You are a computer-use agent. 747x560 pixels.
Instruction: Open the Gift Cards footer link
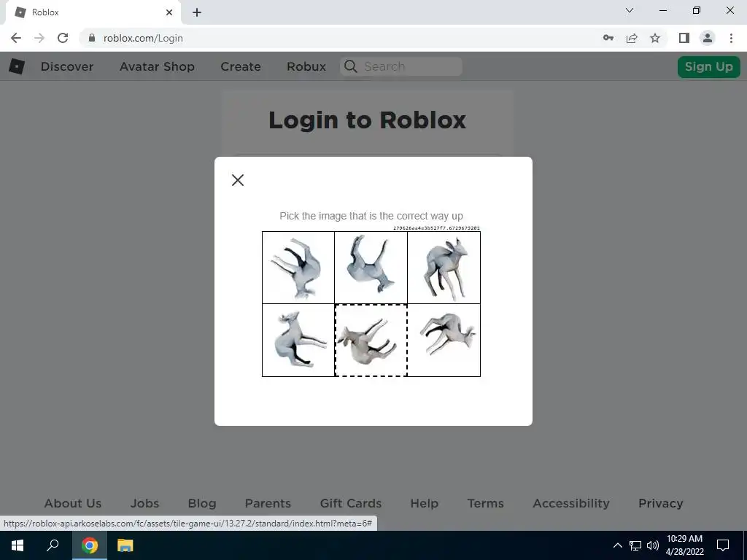pos(351,503)
